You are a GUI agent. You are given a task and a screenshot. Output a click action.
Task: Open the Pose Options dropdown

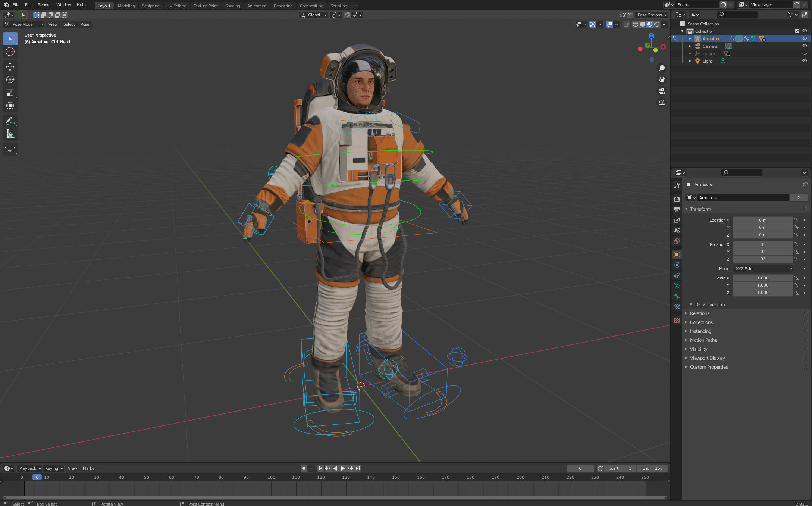(x=652, y=15)
